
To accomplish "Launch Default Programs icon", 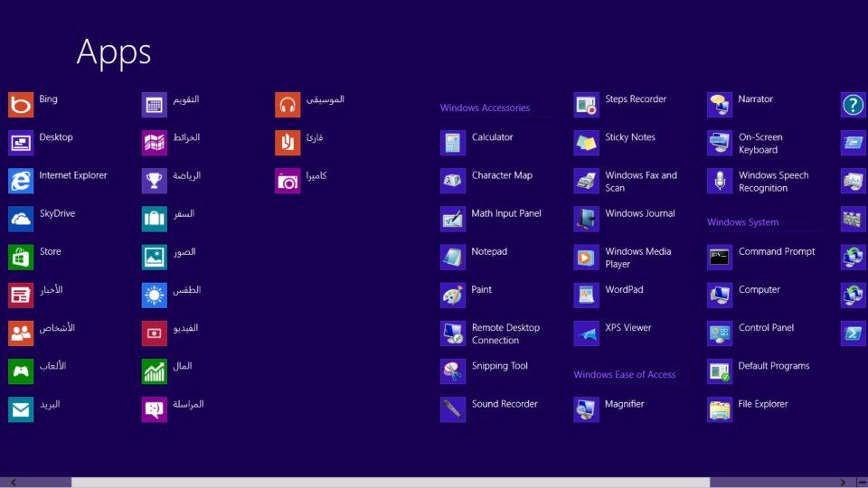I will (x=720, y=371).
